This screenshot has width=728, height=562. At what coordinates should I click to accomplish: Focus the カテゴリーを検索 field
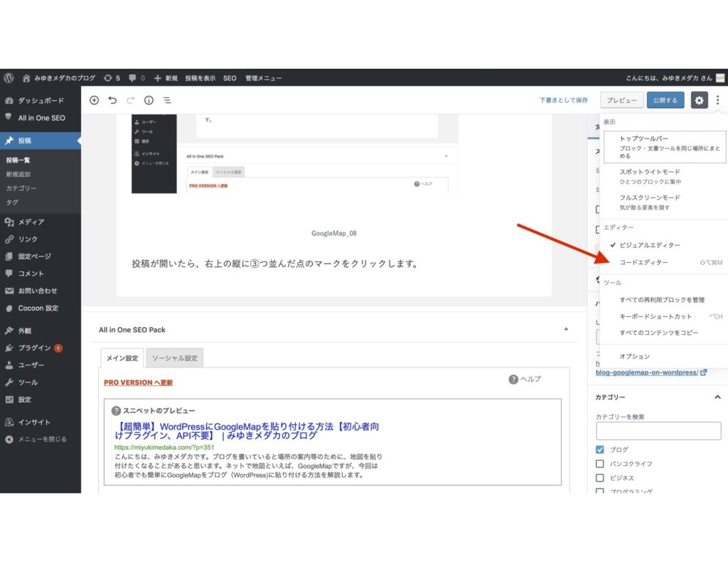658,431
